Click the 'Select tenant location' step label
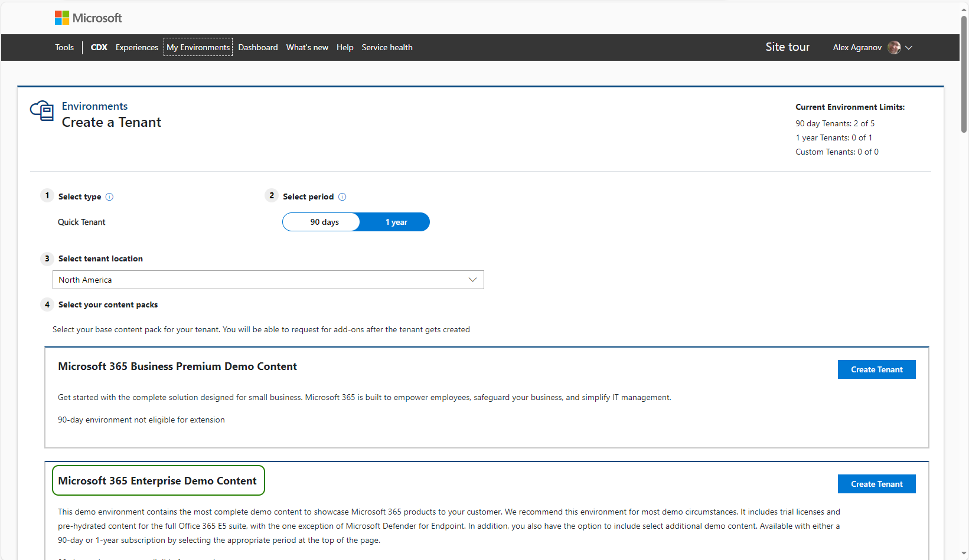This screenshot has width=969, height=560. click(x=100, y=258)
